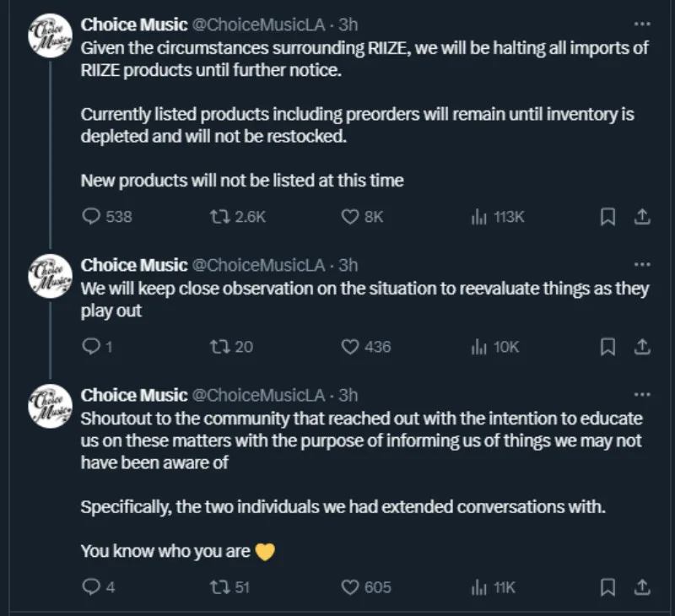Image resolution: width=675 pixels, height=616 pixels.
Task: Like the tweet with 436 likes
Action: [x=351, y=347]
